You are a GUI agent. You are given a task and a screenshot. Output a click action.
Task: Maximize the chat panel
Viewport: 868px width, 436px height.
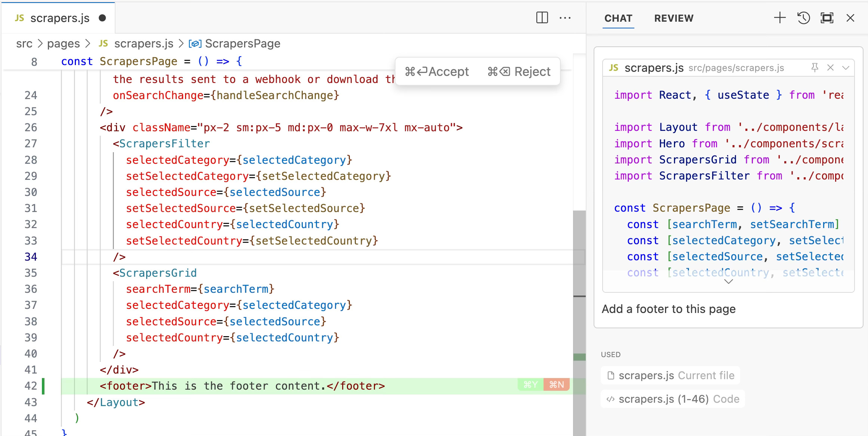click(x=827, y=18)
